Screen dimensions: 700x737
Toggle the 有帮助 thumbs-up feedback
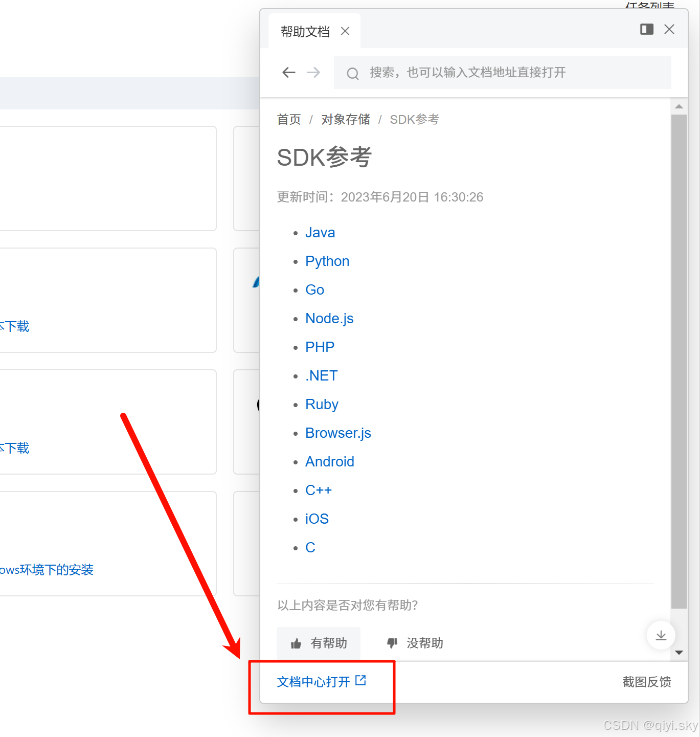coord(318,643)
